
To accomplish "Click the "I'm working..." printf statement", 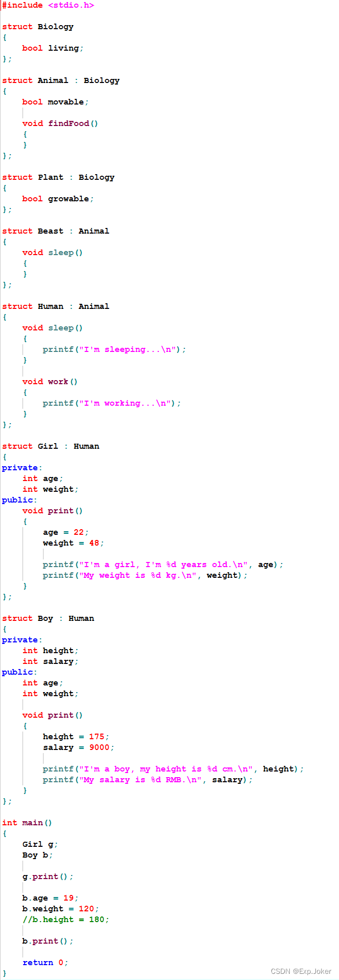I will coord(112,403).
